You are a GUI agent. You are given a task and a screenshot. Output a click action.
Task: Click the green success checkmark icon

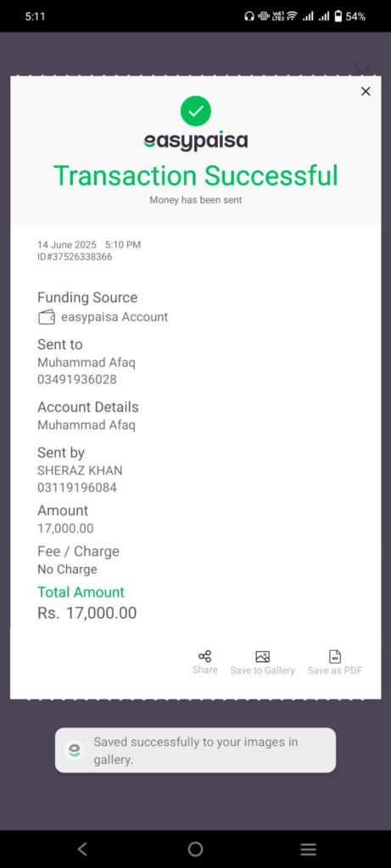click(x=195, y=111)
